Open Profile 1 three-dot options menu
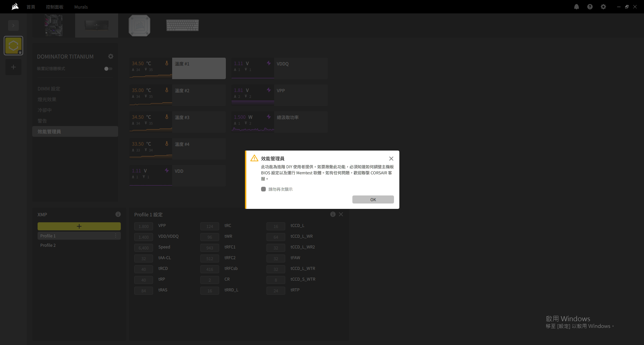The width and height of the screenshot is (644, 345). pyautogui.click(x=116, y=236)
